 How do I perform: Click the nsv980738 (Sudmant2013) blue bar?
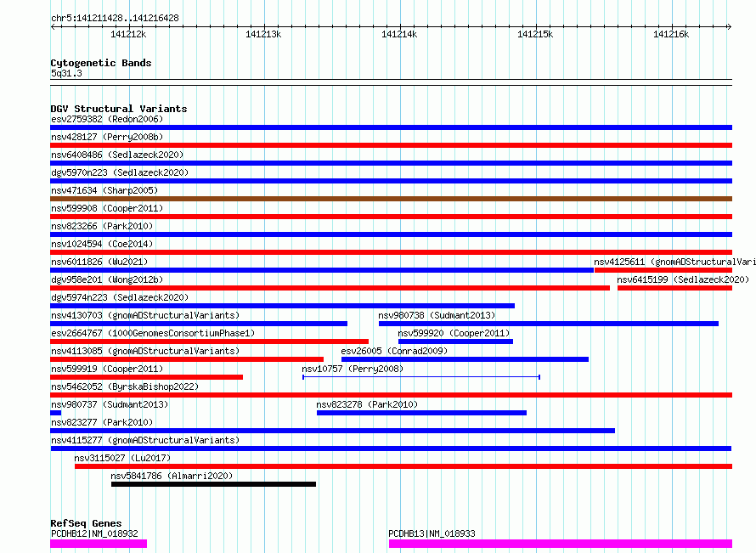pyautogui.click(x=549, y=324)
